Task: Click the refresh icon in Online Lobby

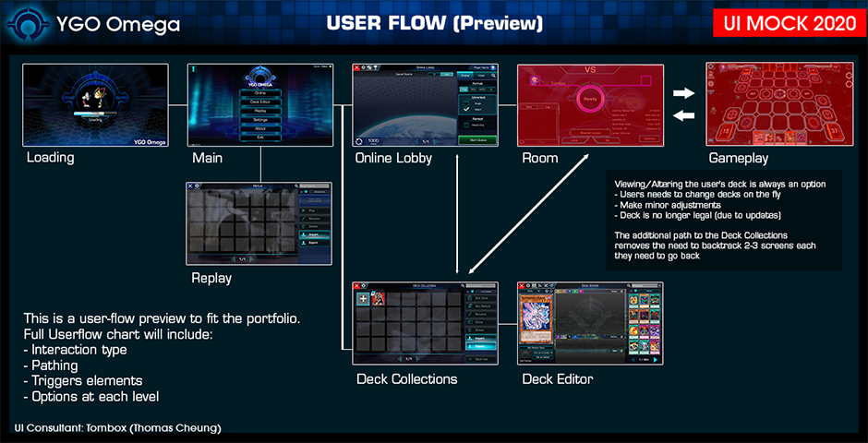Action: tap(359, 141)
